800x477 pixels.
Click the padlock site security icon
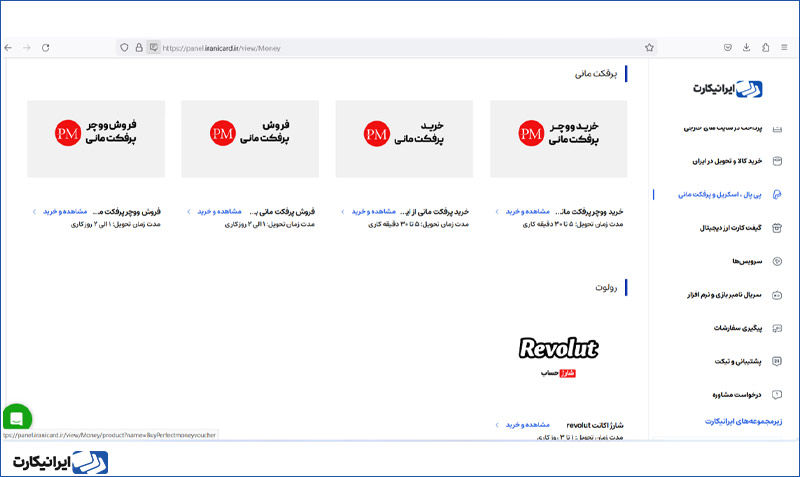(139, 48)
